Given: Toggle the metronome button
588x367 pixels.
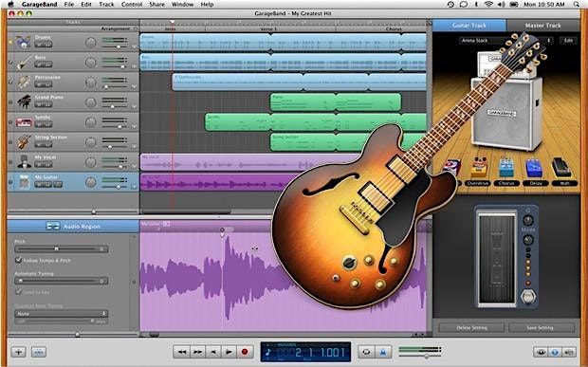Looking at the screenshot, I should pos(384,352).
